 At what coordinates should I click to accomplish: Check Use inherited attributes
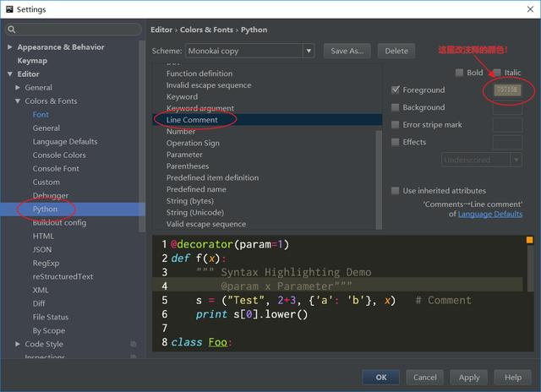[x=396, y=191]
